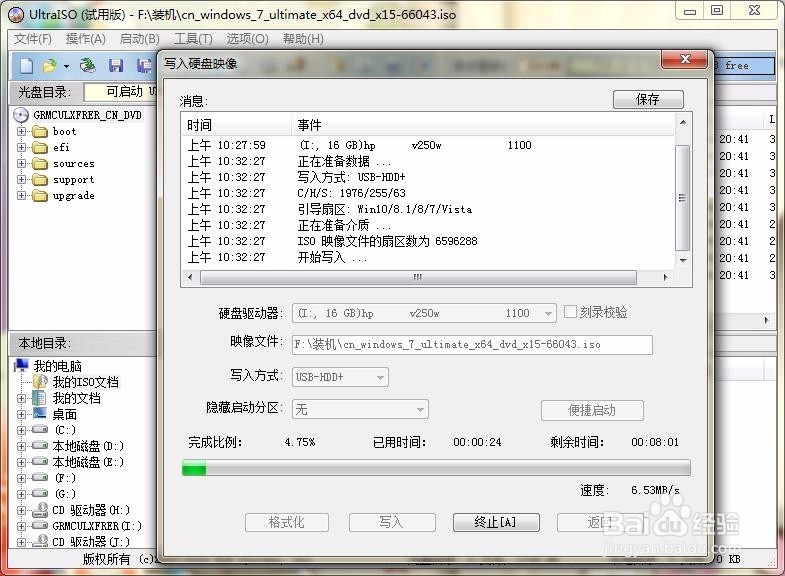Close the 写入硬盘映像 dialog
The height and width of the screenshot is (576, 785).
point(685,60)
